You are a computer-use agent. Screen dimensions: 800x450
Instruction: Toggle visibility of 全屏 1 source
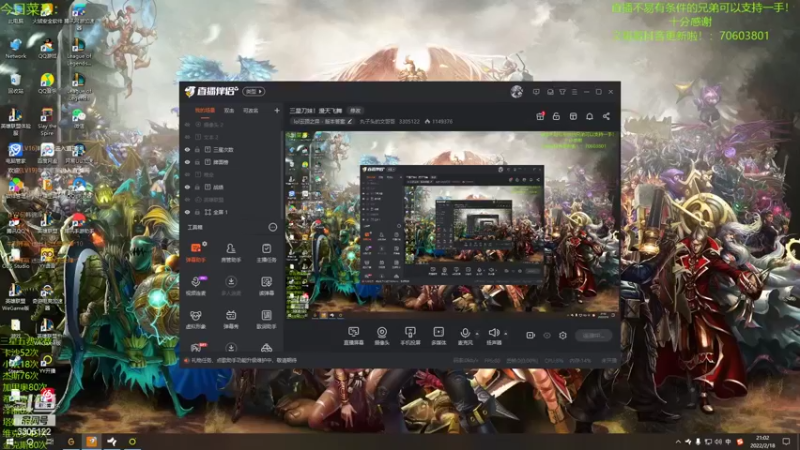(187, 212)
